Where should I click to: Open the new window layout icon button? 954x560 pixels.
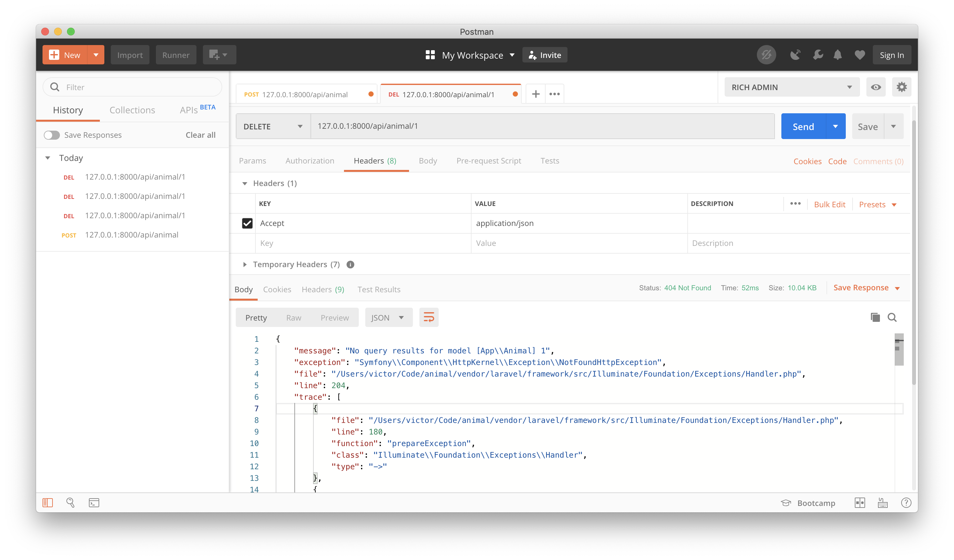[x=219, y=55]
